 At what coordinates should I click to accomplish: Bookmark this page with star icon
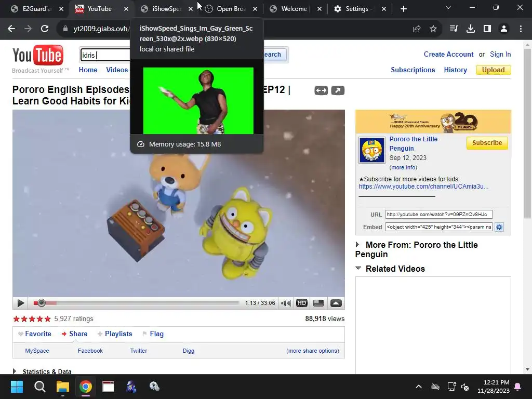(x=433, y=29)
